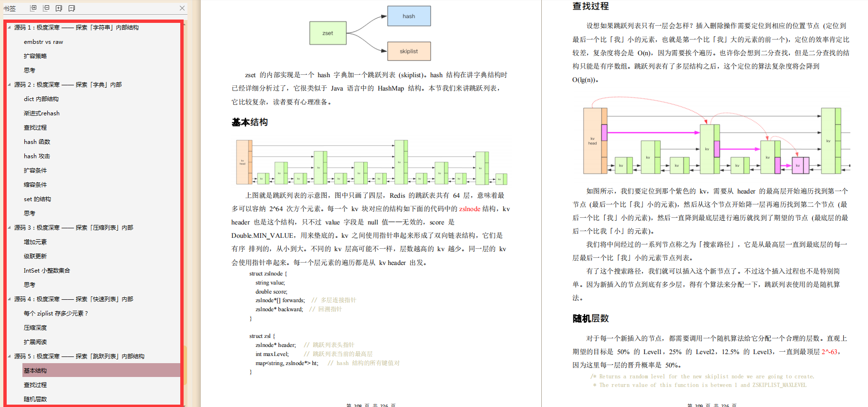The height and width of the screenshot is (407, 868).
Task: Click 'double score;' code line
Action: click(271, 292)
